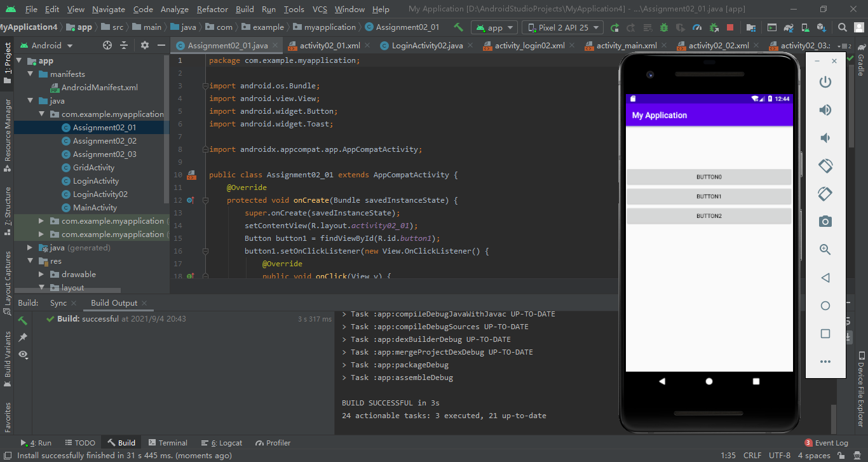This screenshot has width=868, height=462.
Task: Open the Pixel 2 API 25 device dropdown
Action: coord(563,27)
